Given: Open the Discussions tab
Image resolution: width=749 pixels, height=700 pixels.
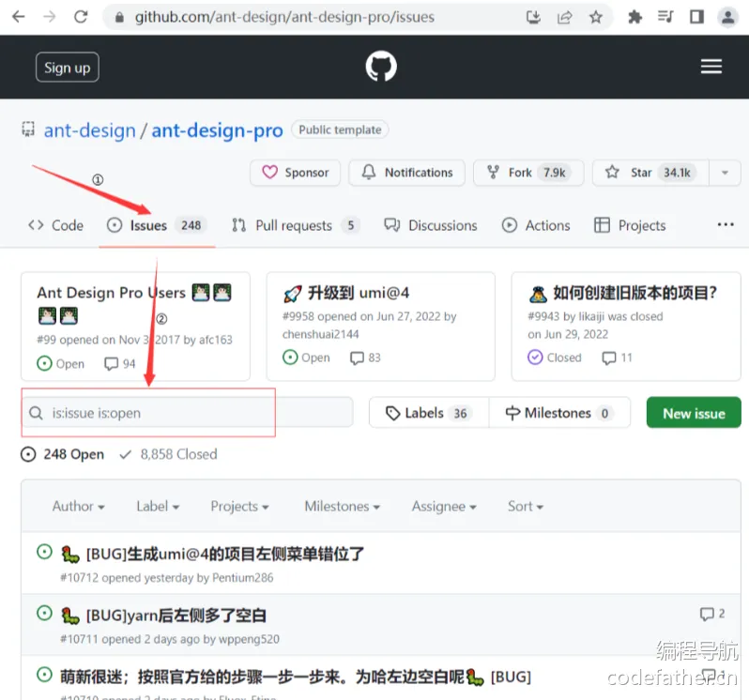Looking at the screenshot, I should (431, 225).
